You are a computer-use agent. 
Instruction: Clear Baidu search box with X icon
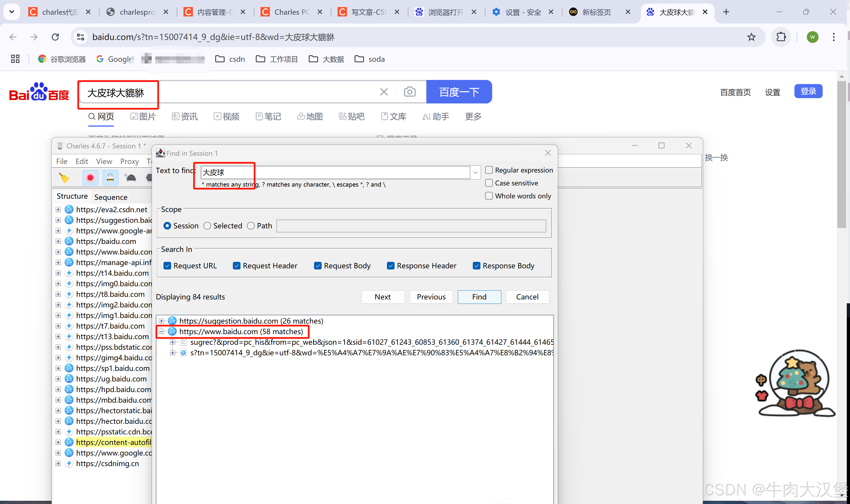(384, 92)
